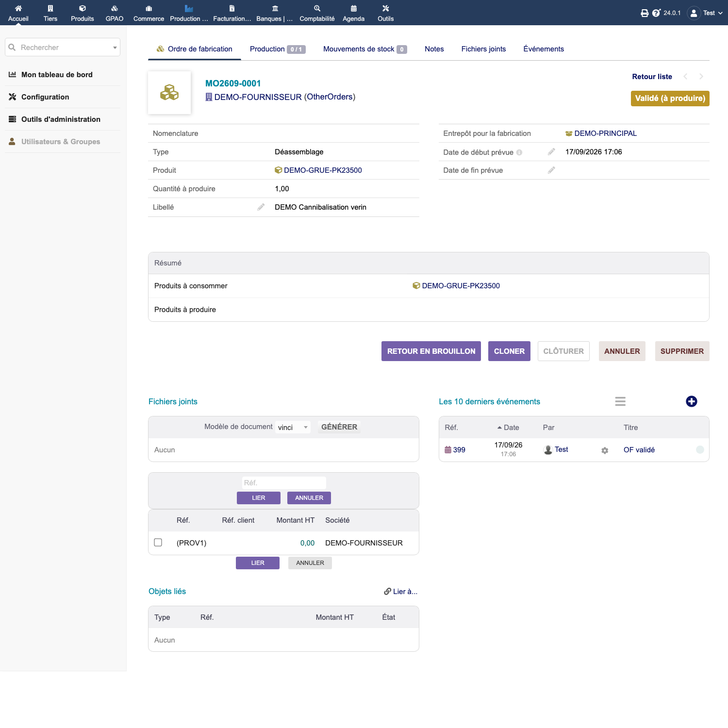Viewport: 728px width, 728px height.
Task: Open the Comptabilité module icon
Action: click(317, 8)
